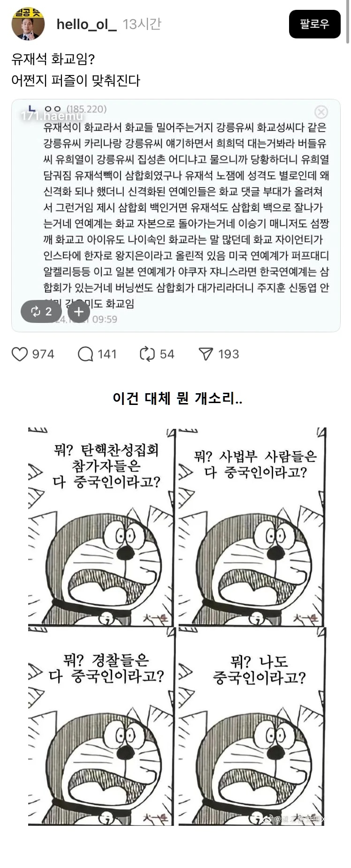View the 54 reposts count
This screenshot has width=351, height=868.
167,354
